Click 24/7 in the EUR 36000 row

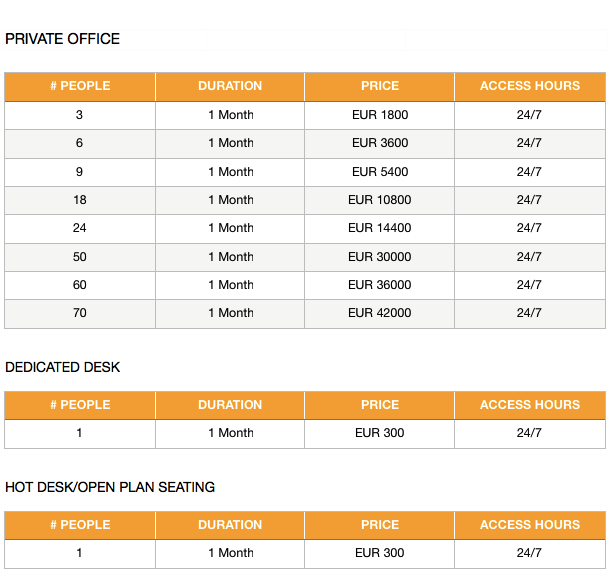[x=529, y=285]
